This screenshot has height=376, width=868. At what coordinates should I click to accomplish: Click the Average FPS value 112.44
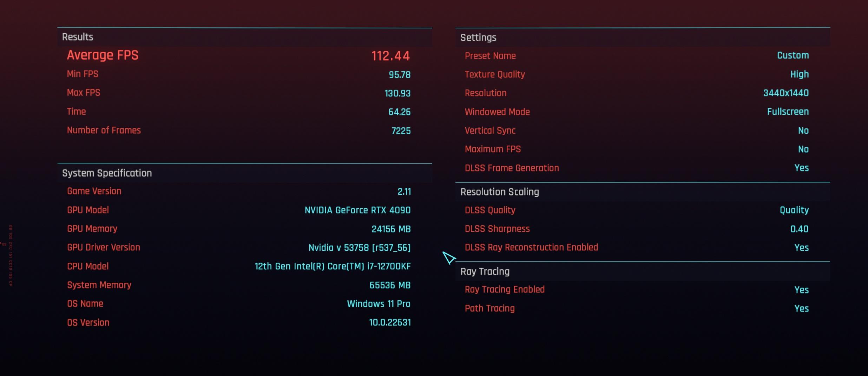(x=390, y=56)
